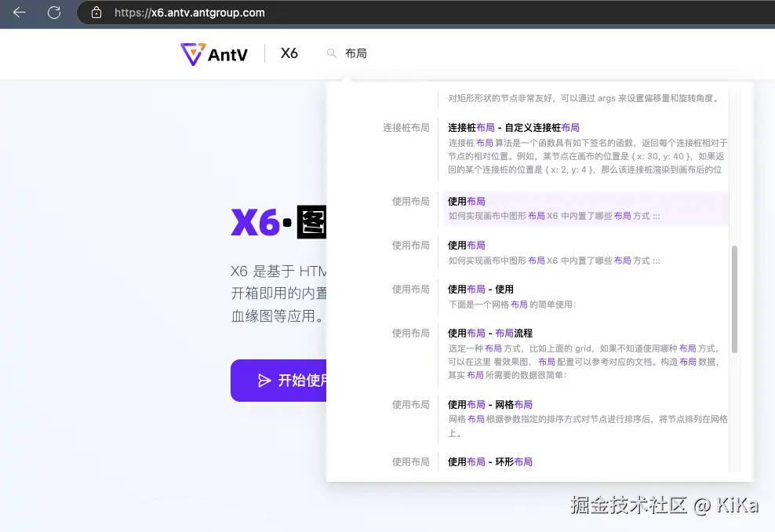
Task: Click snippet 下面是一个网格布局的简单使用
Action: pyautogui.click(x=512, y=304)
